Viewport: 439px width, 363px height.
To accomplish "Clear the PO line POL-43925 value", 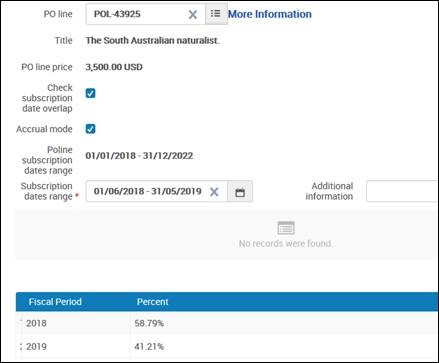I will [193, 14].
